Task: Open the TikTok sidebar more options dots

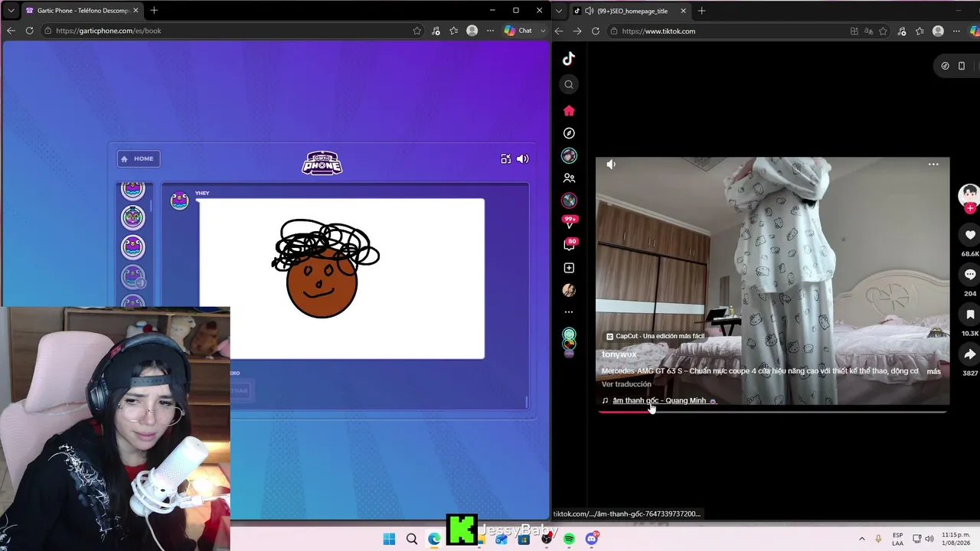Action: point(569,312)
